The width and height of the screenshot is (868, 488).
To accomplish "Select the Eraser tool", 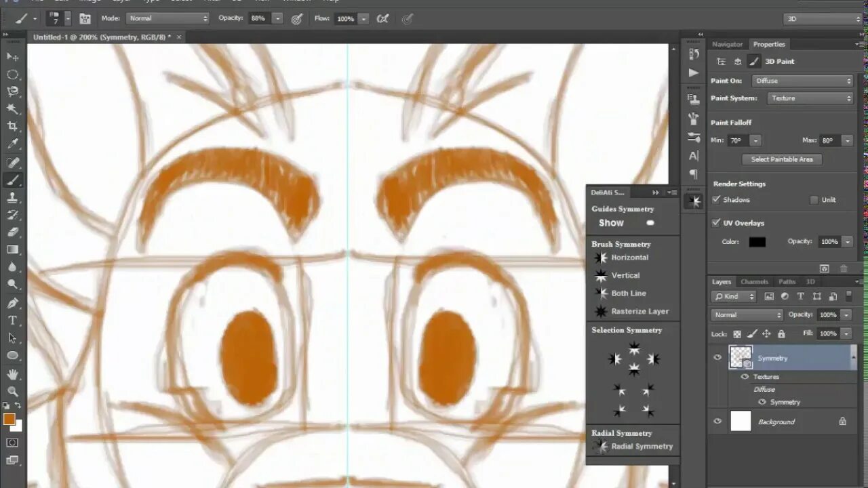I will click(x=12, y=232).
